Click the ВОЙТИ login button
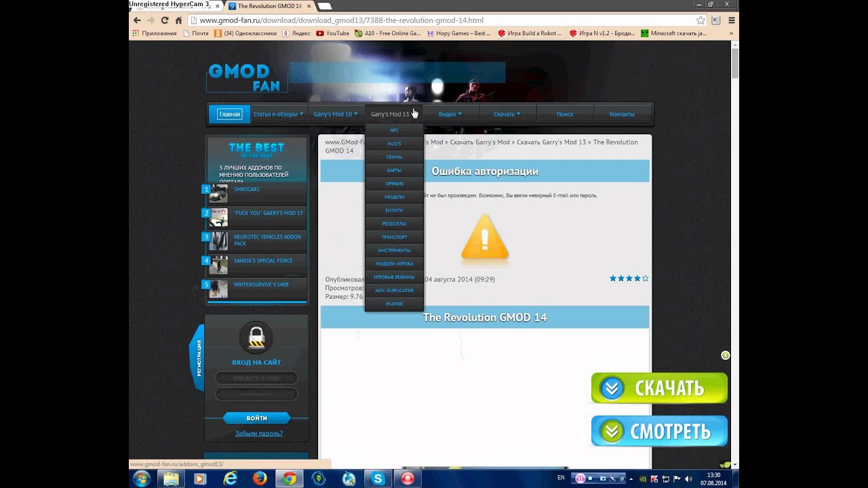The width and height of the screenshot is (868, 488). click(257, 418)
